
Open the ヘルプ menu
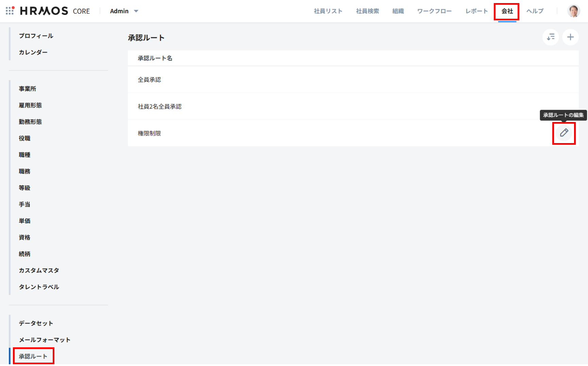535,11
